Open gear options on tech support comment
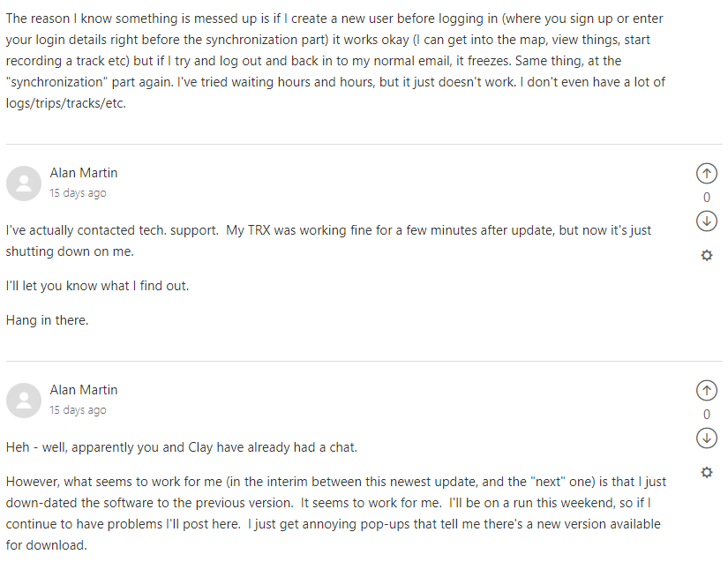Viewport: 728px width, 562px height. [706, 255]
